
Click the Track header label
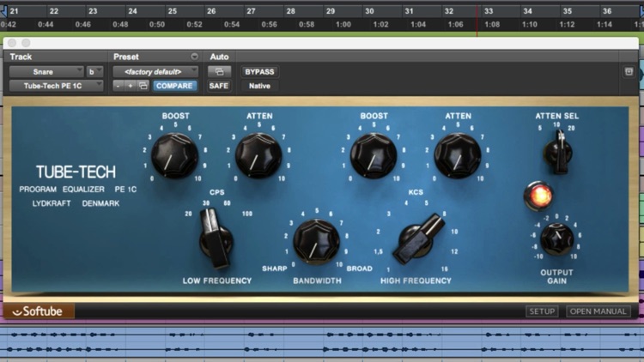point(21,57)
